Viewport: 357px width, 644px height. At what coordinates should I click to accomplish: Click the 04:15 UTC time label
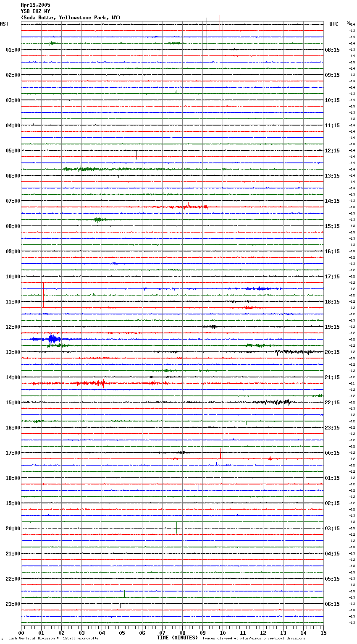click(x=332, y=554)
